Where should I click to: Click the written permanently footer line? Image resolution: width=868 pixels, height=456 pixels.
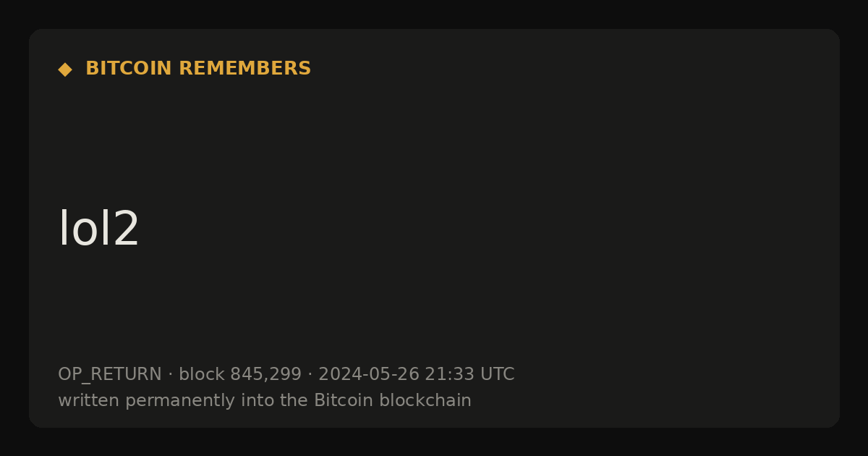click(265, 400)
